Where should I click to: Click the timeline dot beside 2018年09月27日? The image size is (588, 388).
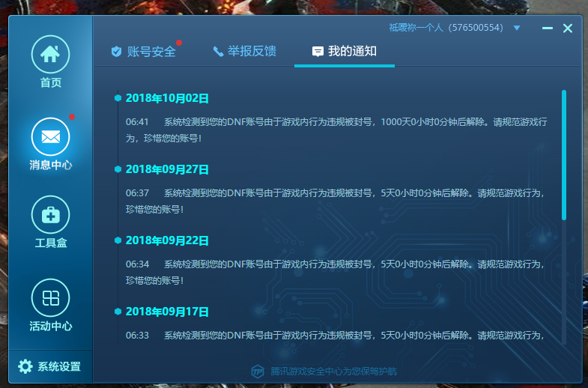118,169
